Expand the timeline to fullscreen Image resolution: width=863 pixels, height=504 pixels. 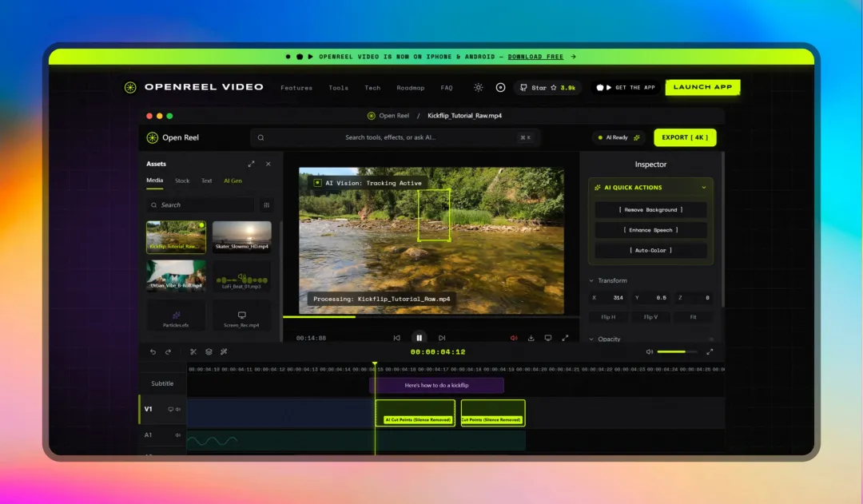pyautogui.click(x=710, y=351)
